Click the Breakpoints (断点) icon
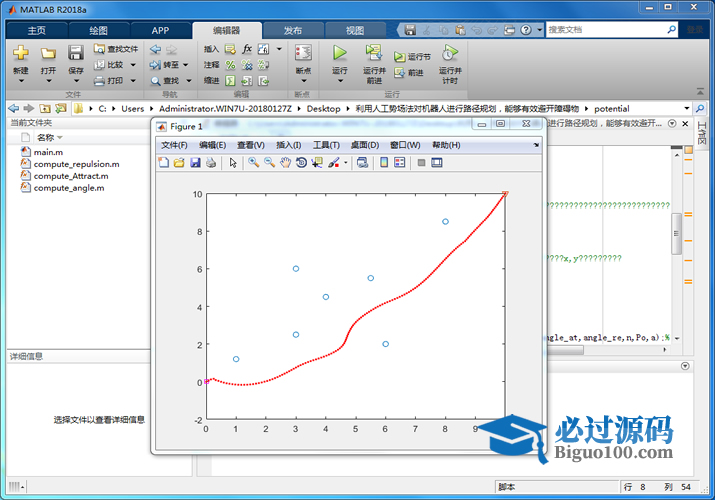 coord(303,53)
